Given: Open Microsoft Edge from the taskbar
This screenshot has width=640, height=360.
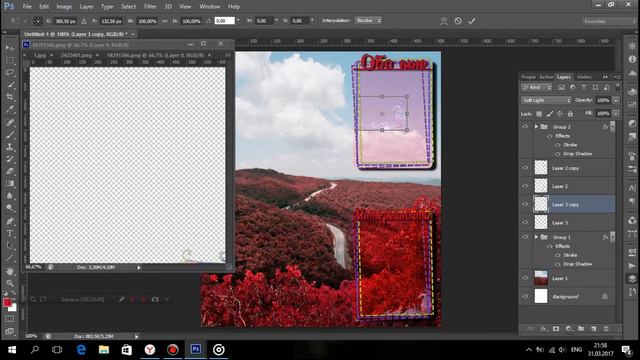Looking at the screenshot, I should coord(81,350).
